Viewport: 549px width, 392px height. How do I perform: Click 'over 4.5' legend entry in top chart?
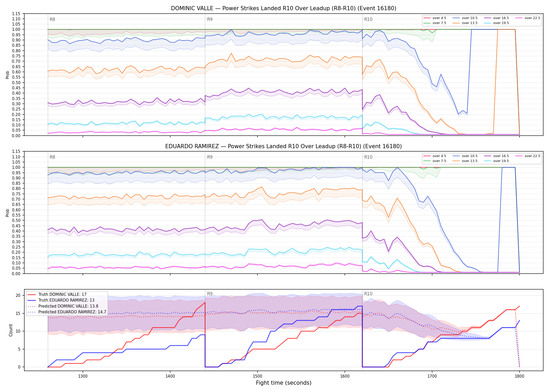[435, 18]
